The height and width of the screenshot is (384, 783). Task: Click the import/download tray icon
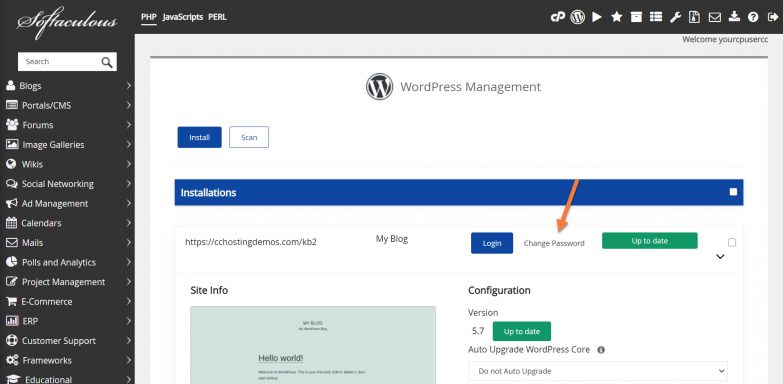(734, 17)
